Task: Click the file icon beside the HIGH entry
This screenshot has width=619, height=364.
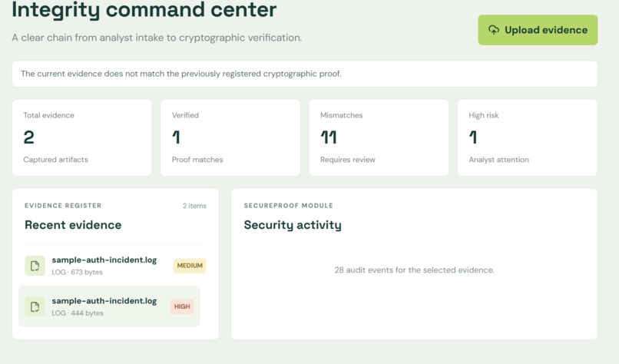Action: click(x=35, y=306)
